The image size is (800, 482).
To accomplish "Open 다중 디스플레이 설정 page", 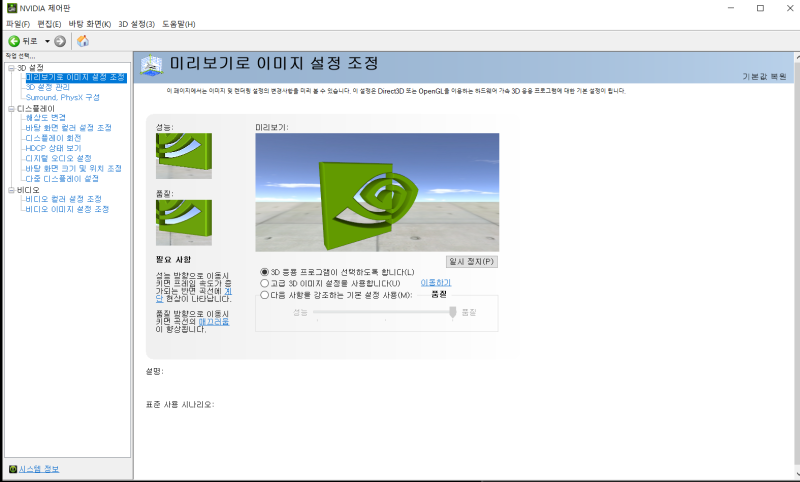I will tap(62, 179).
